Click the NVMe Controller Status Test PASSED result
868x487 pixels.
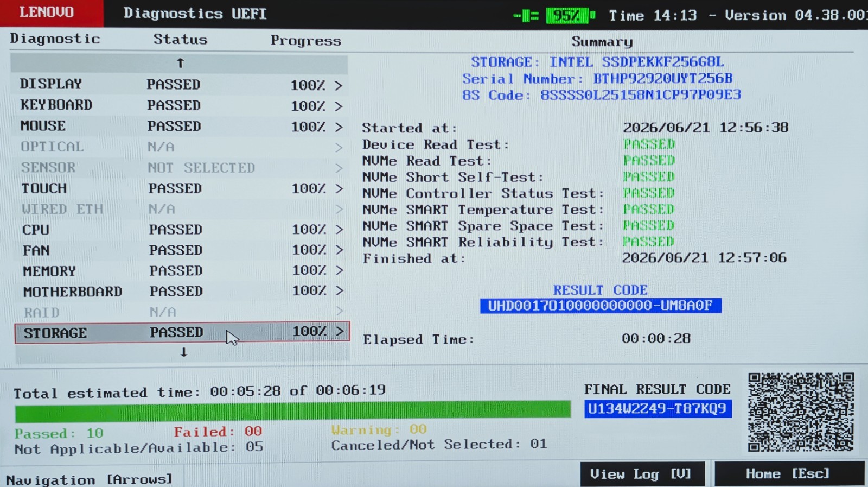pyautogui.click(x=649, y=193)
